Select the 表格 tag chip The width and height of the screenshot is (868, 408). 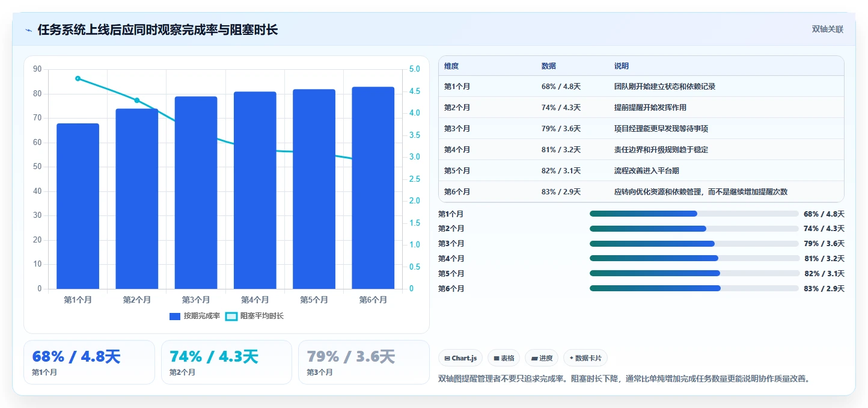click(x=504, y=358)
